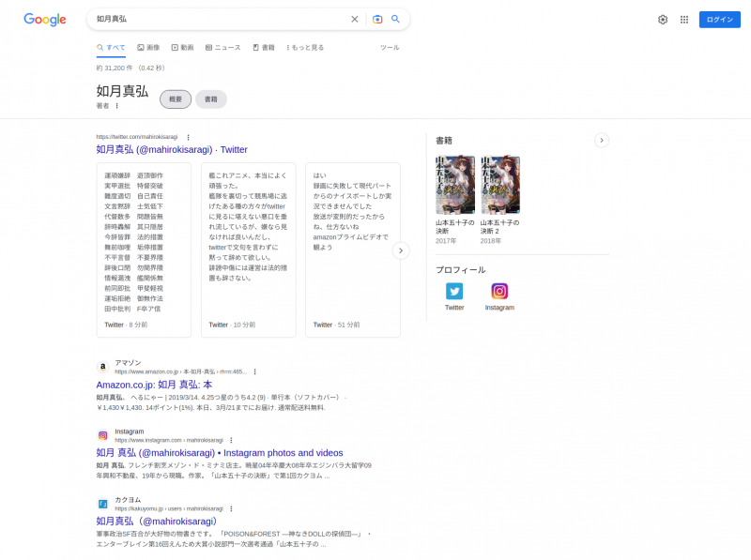Open three-dot menu next to 著者
Viewport: 751px width, 560px height.
(116, 106)
